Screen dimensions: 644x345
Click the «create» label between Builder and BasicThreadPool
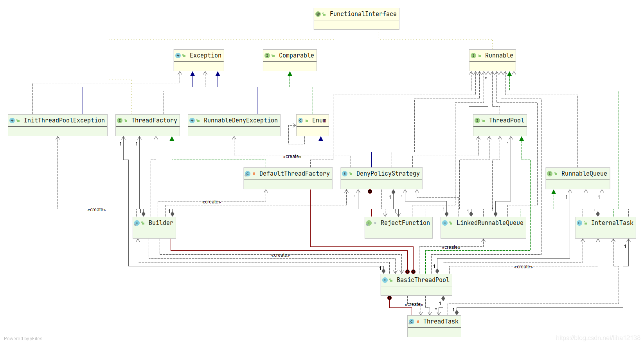point(281,255)
